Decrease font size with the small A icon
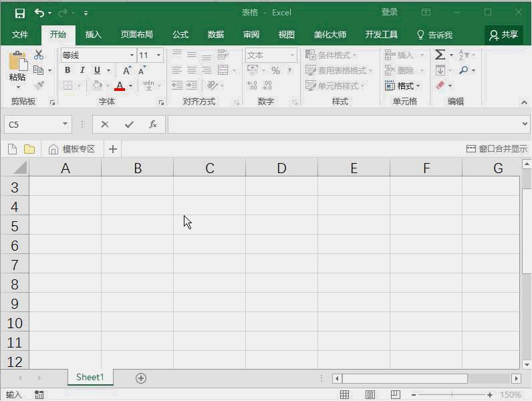This screenshot has width=532, height=401. coord(142,71)
